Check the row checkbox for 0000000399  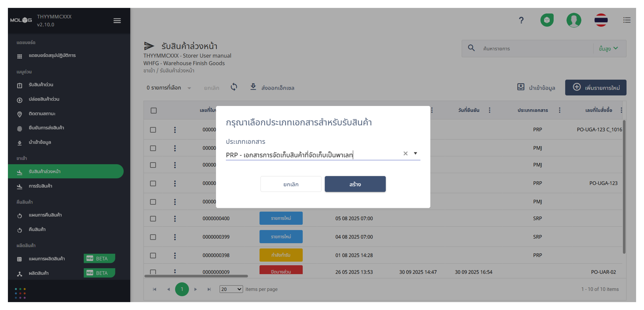(x=153, y=237)
